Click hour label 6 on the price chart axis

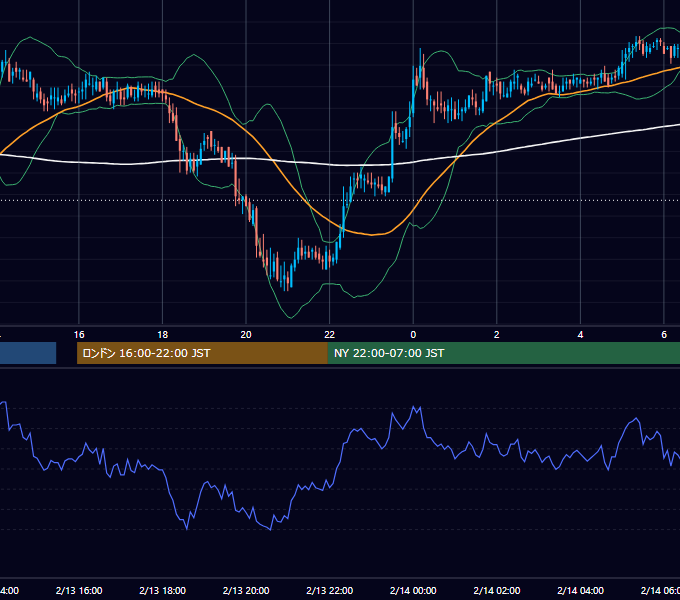coord(664,335)
